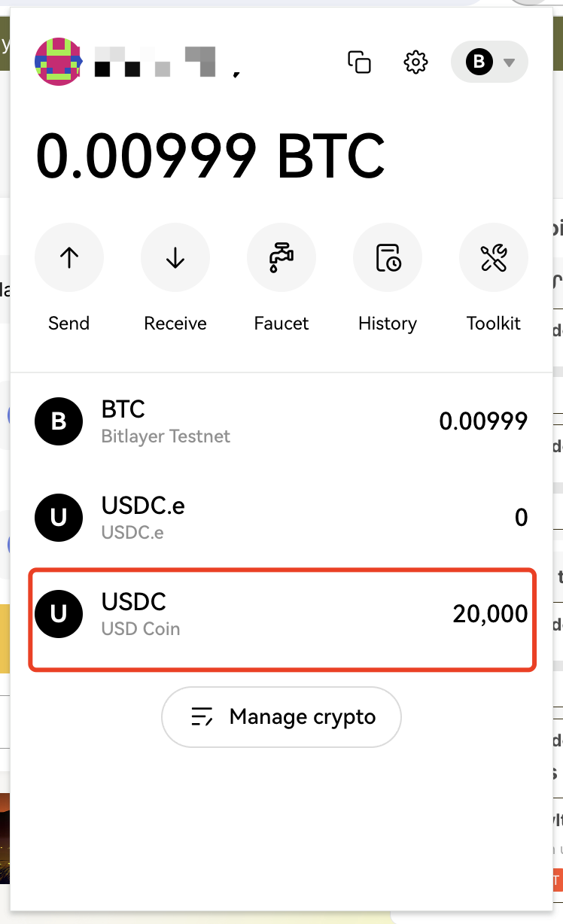Click the pixelated account avatar
The image size is (563, 924).
[59, 62]
